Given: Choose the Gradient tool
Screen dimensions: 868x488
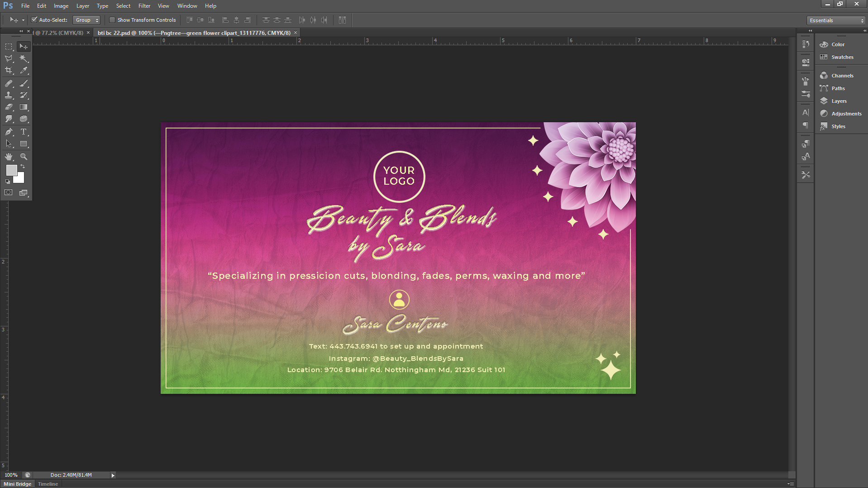Looking at the screenshot, I should click(24, 107).
